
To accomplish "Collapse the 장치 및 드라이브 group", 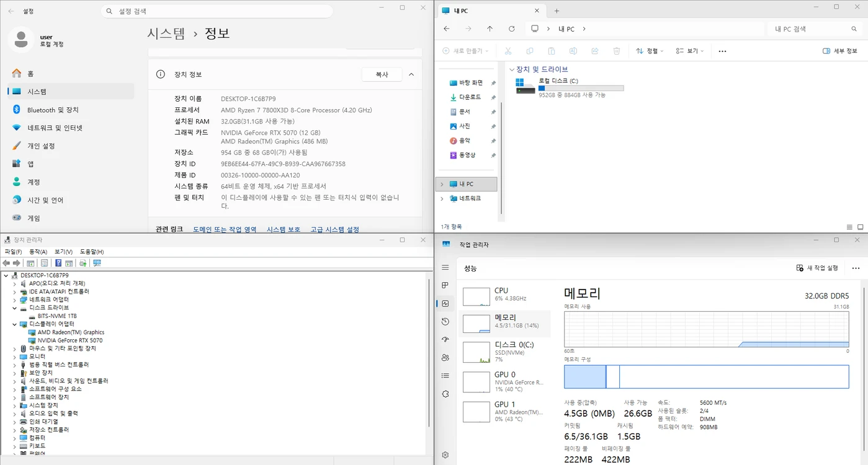I will 511,69.
